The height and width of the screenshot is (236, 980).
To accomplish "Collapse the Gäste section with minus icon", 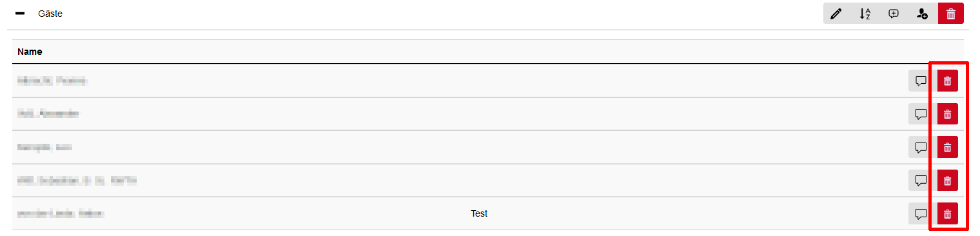I will click(20, 14).
